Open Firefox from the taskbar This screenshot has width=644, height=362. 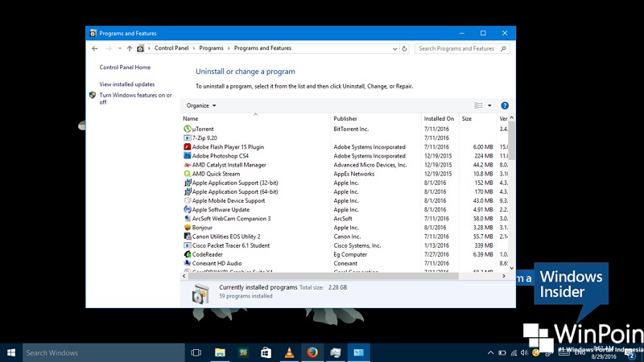coord(312,352)
